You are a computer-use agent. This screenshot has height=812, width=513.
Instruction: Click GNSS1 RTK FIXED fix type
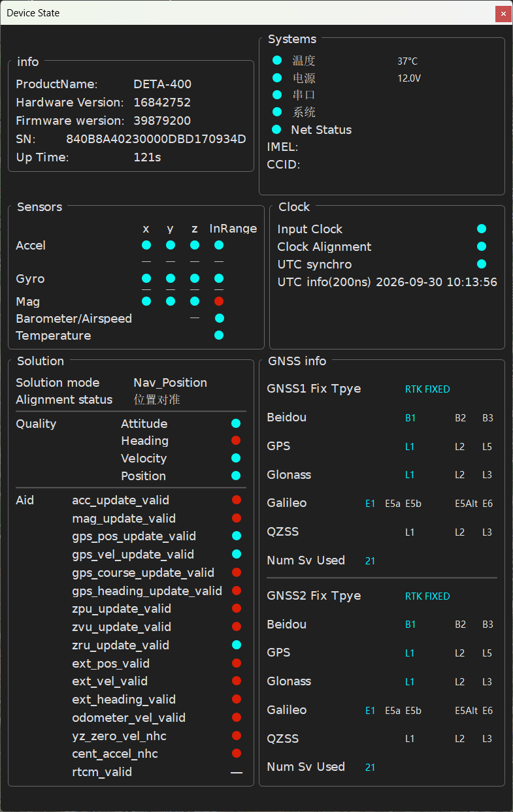pos(427,389)
